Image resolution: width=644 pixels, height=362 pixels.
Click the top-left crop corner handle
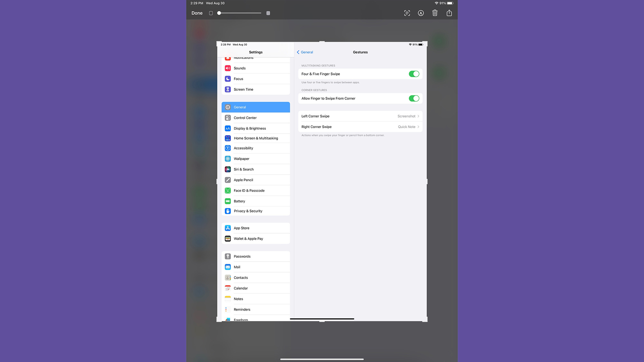pyautogui.click(x=218, y=42)
